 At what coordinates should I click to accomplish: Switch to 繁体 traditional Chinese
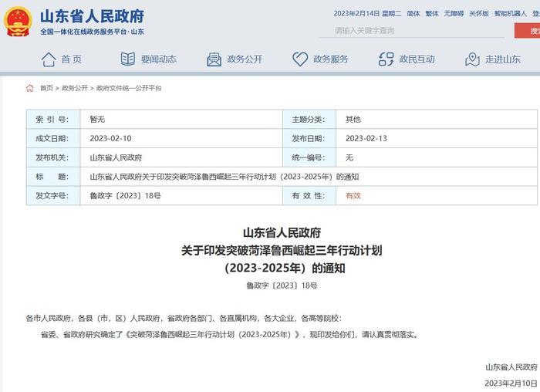432,14
